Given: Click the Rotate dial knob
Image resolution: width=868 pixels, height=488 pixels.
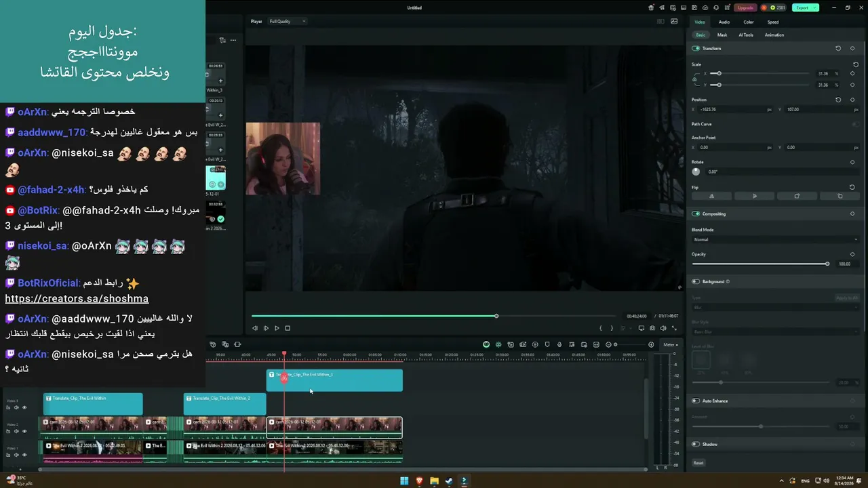Looking at the screenshot, I should coord(696,171).
